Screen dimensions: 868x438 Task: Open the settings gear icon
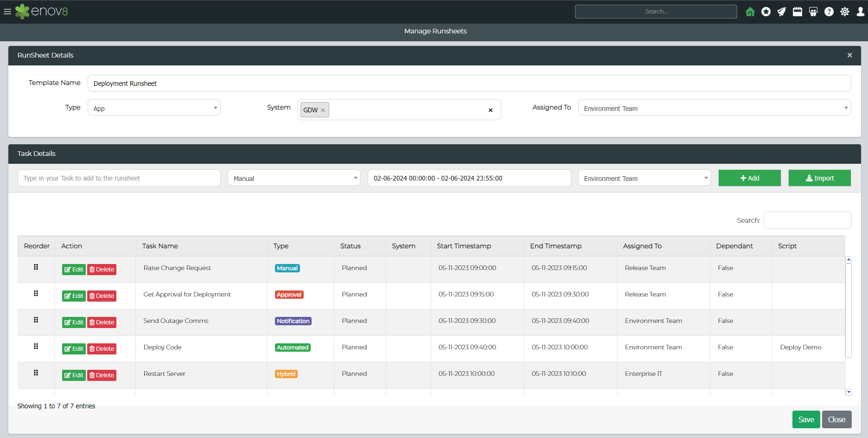coord(845,12)
